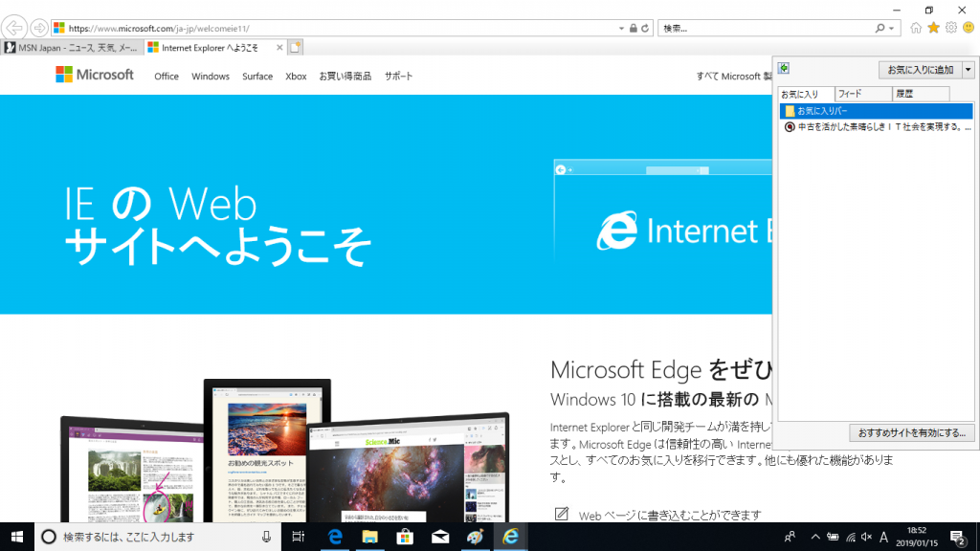Mute system volume in the tray
Screen dimensions: 980x551
[x=867, y=537]
